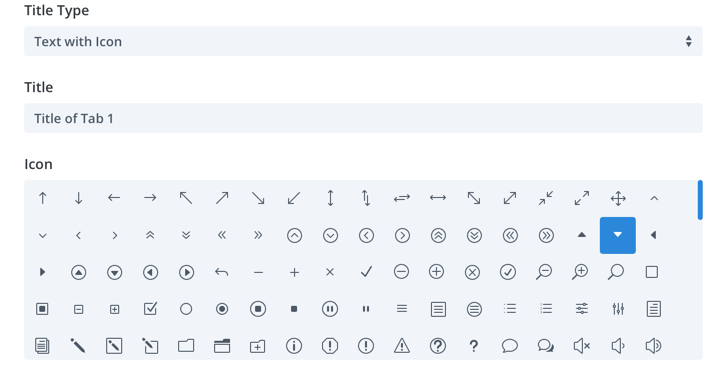The image size is (722, 379).
Task: Click the icon list scrollbar handle
Action: pyautogui.click(x=700, y=200)
